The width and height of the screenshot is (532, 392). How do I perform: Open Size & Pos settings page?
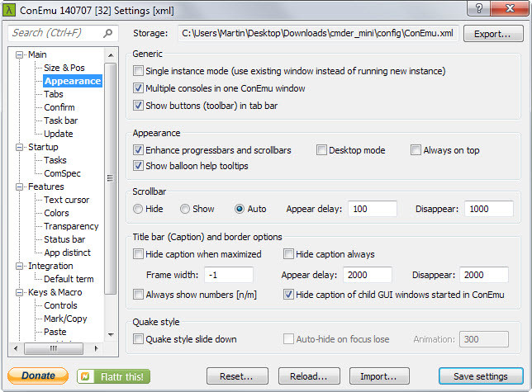click(x=64, y=68)
